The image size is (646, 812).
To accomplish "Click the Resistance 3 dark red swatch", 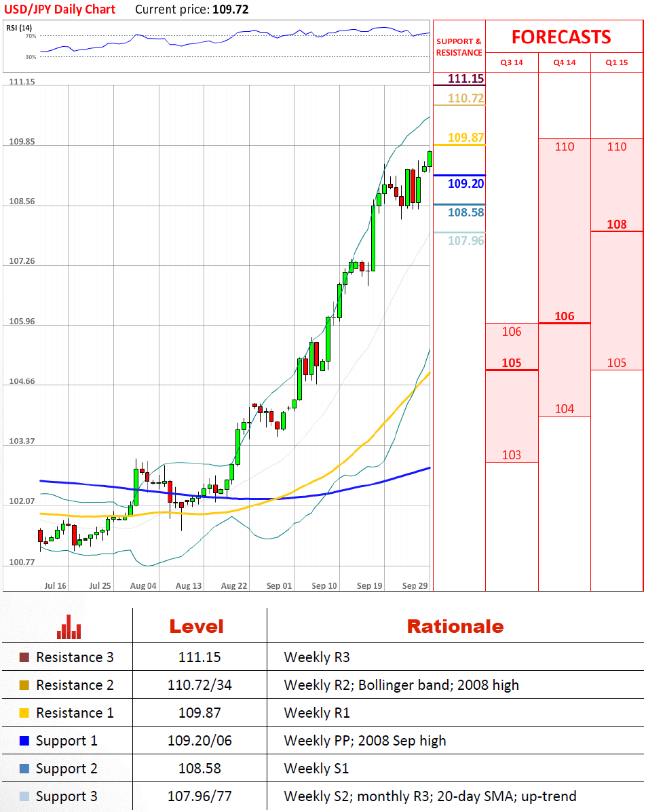I will coord(24,658).
